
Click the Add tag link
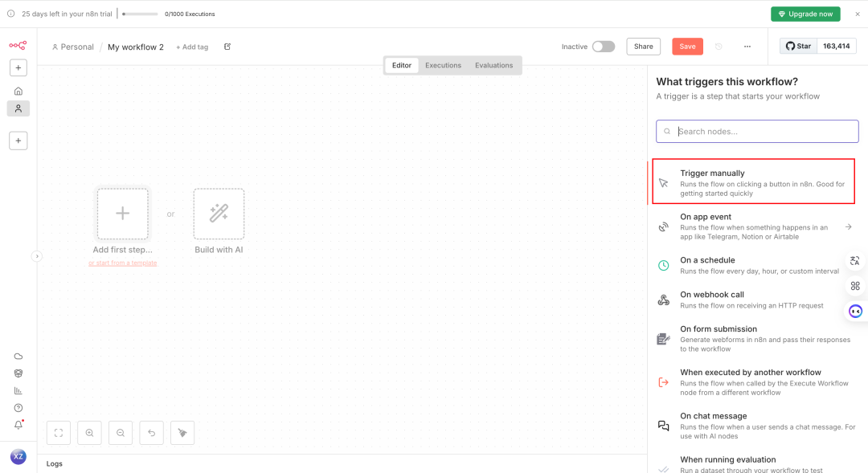[192, 47]
